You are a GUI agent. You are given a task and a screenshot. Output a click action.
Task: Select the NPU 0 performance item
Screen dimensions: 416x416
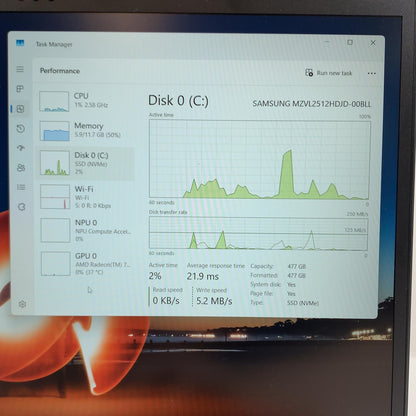86,230
